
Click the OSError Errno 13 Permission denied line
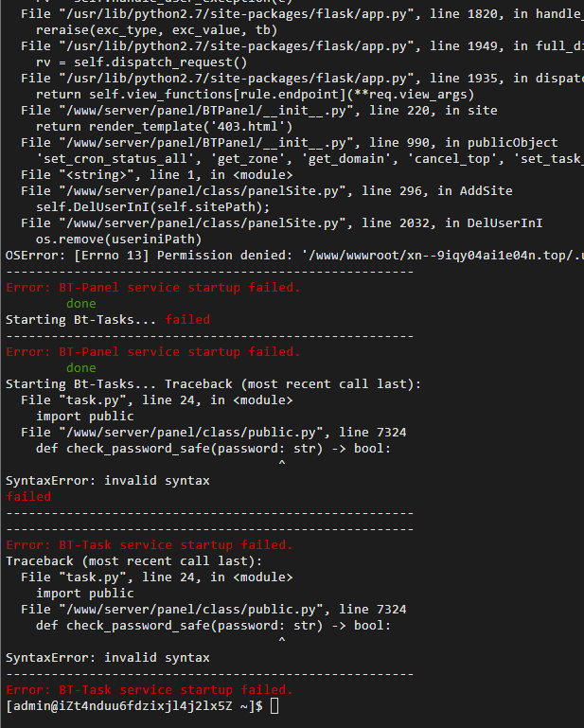[x=294, y=256]
